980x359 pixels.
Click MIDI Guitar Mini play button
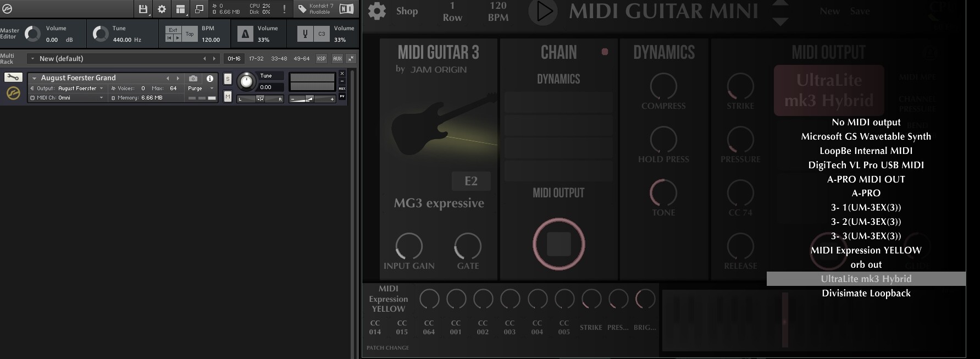point(543,12)
